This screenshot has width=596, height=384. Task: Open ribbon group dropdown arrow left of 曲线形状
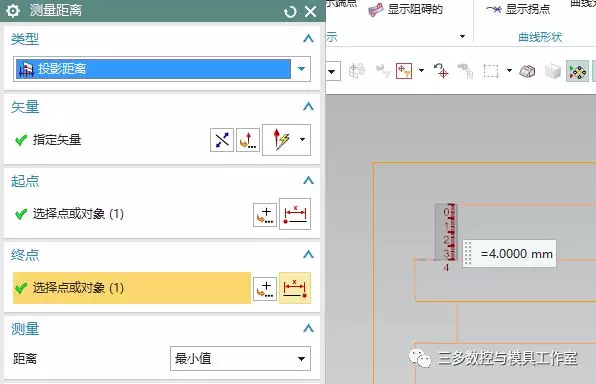462,37
